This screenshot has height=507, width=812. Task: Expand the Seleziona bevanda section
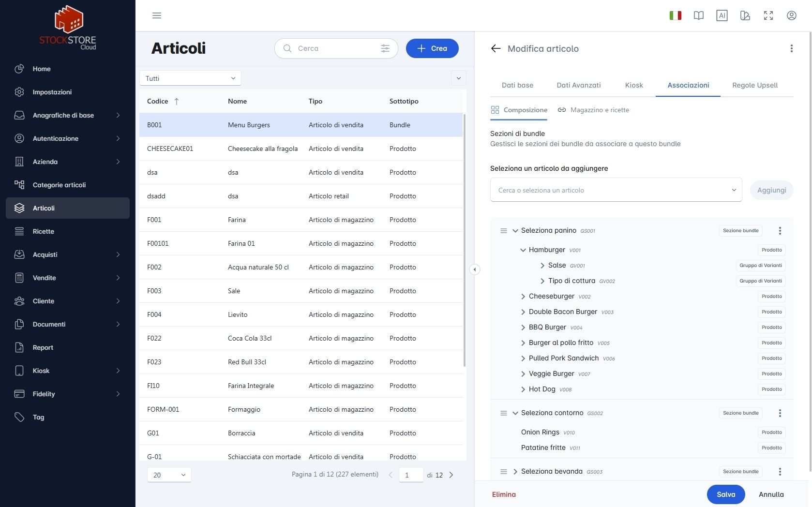tap(515, 472)
